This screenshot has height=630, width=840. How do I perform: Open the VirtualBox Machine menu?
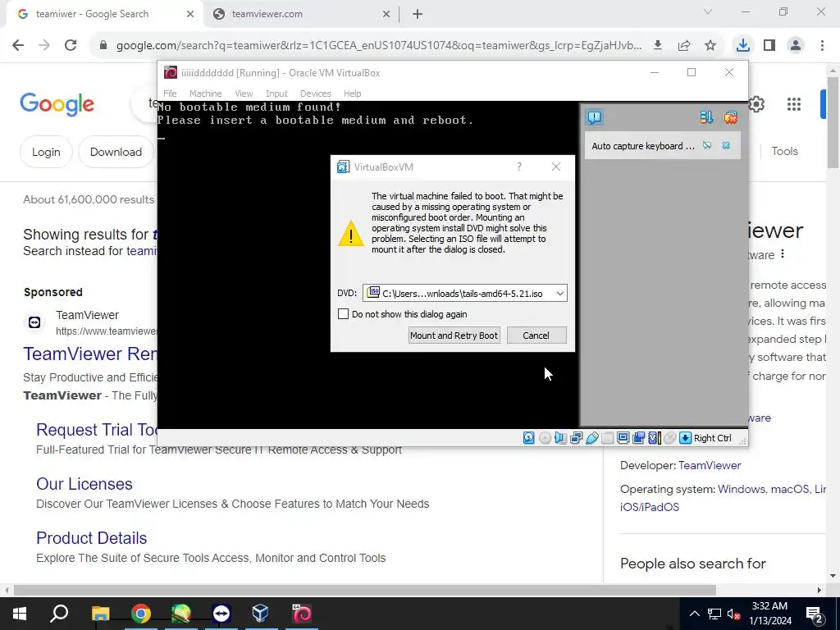(x=205, y=94)
